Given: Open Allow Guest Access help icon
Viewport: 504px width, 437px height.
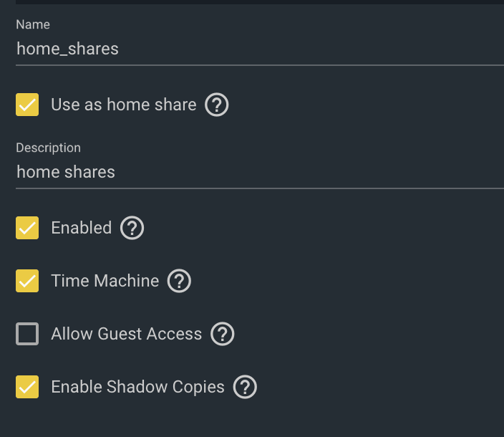Looking at the screenshot, I should point(223,334).
